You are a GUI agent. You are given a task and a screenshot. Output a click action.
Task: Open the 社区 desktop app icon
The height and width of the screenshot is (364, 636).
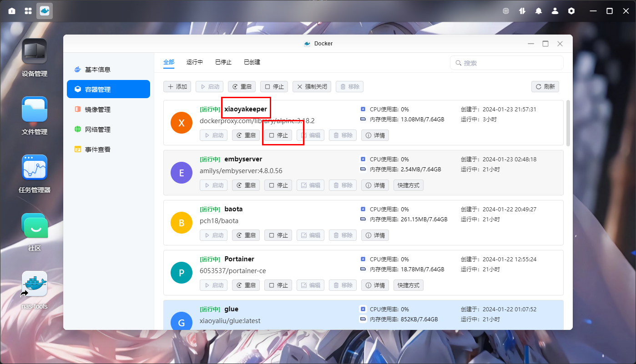pos(35,226)
